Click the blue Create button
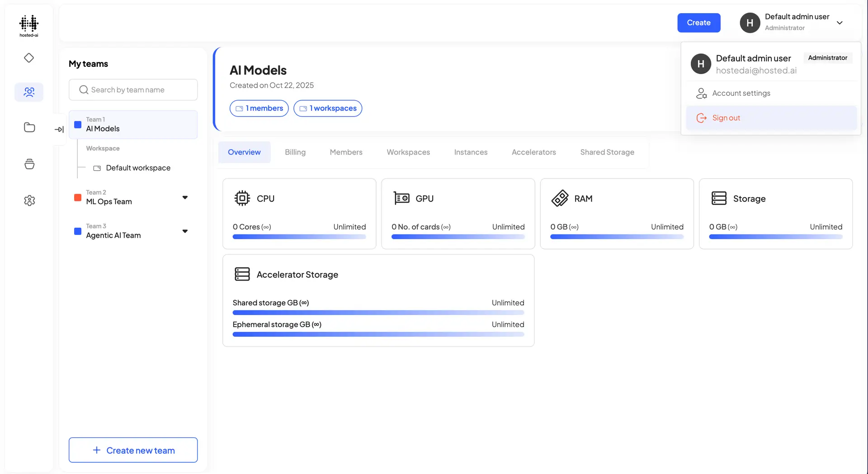868x474 pixels. click(x=698, y=23)
